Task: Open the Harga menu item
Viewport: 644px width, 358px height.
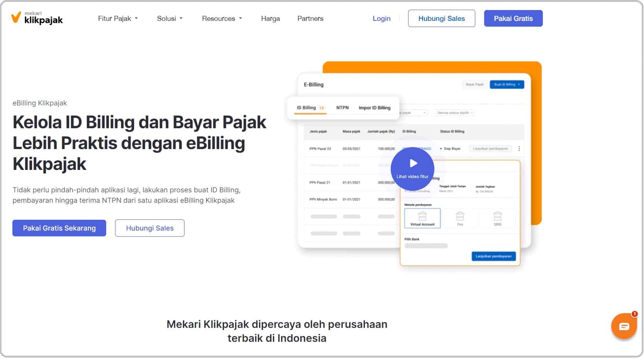Action: [270, 19]
